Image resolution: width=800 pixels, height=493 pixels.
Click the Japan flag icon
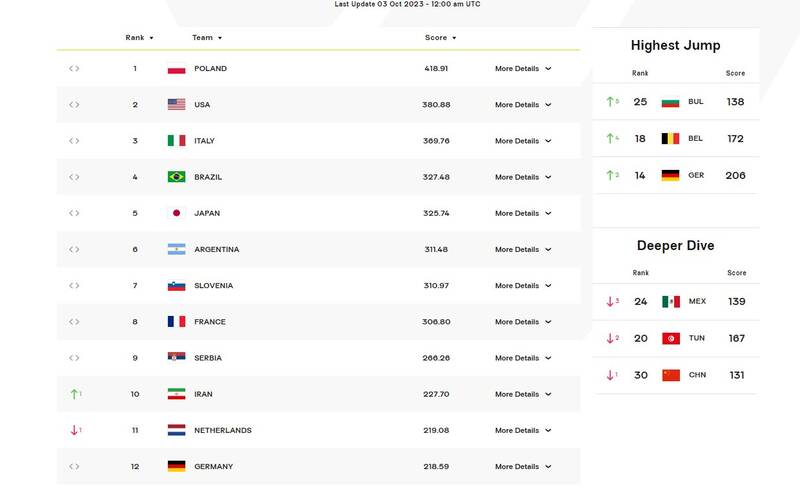click(x=176, y=213)
